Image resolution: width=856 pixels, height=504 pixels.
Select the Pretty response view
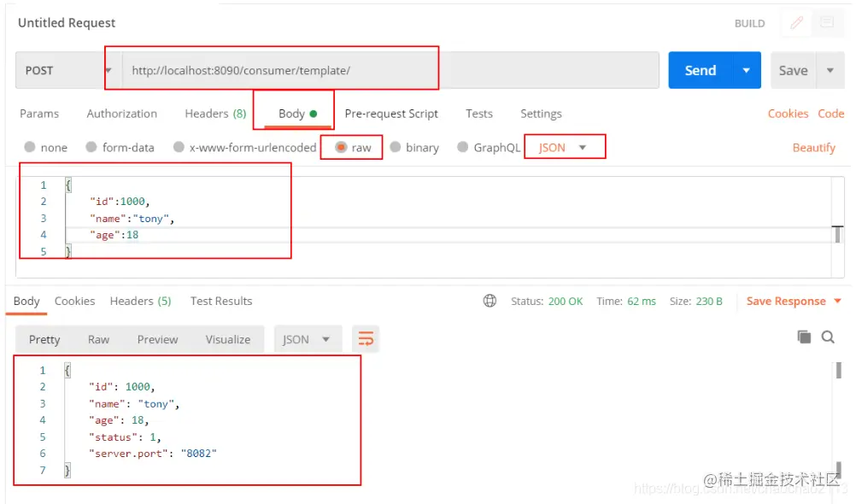[44, 339]
